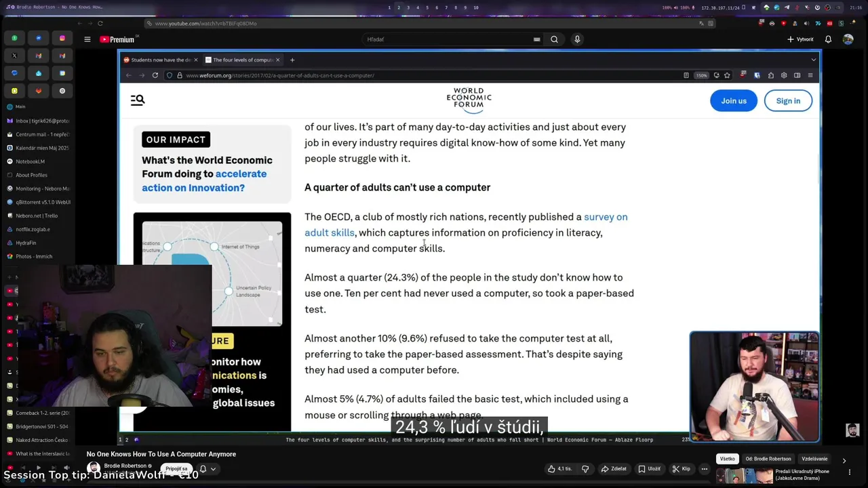
Task: Open the on-screen keyboard in YouTube search
Action: point(536,39)
